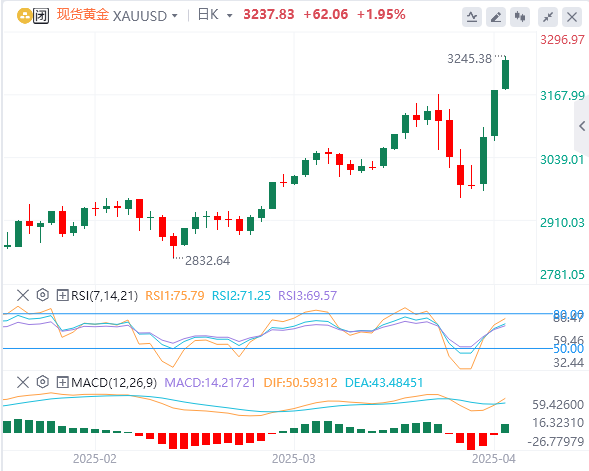Click the +1.95% percentage change
Image resolution: width=589 pixels, height=471 pixels.
pyautogui.click(x=381, y=15)
